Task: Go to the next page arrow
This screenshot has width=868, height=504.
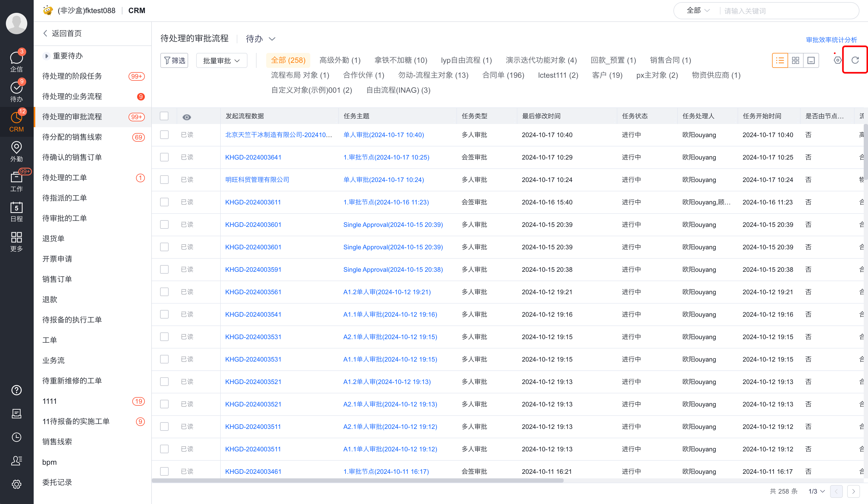Action: click(x=853, y=491)
